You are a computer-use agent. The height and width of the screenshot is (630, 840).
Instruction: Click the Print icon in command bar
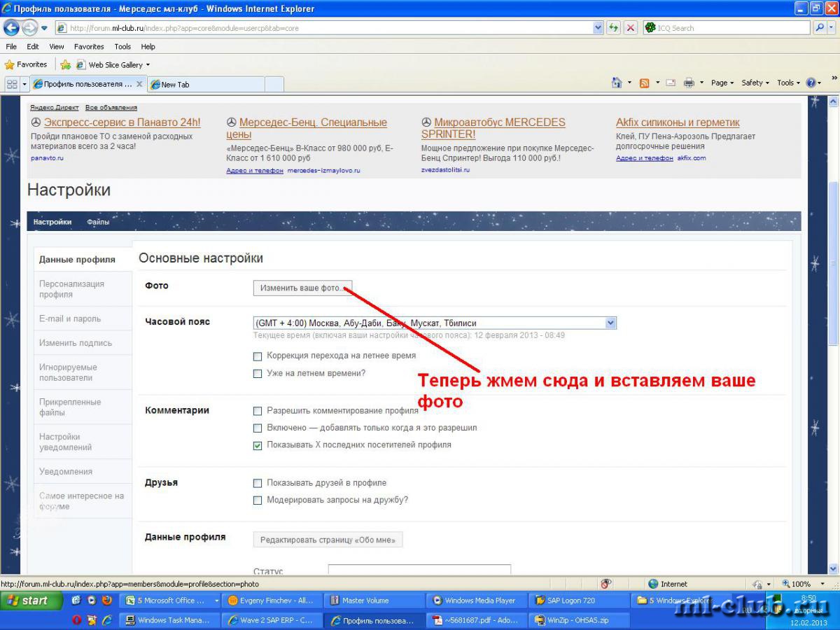pyautogui.click(x=689, y=83)
